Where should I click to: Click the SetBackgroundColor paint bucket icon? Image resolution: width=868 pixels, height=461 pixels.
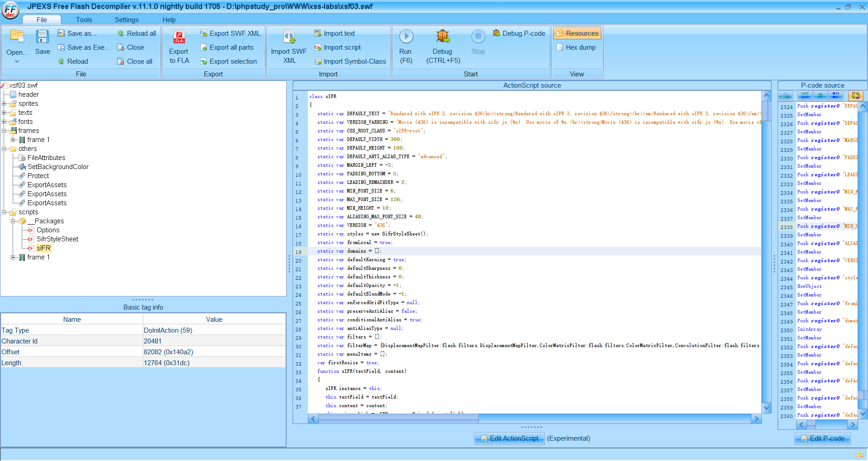coord(22,166)
